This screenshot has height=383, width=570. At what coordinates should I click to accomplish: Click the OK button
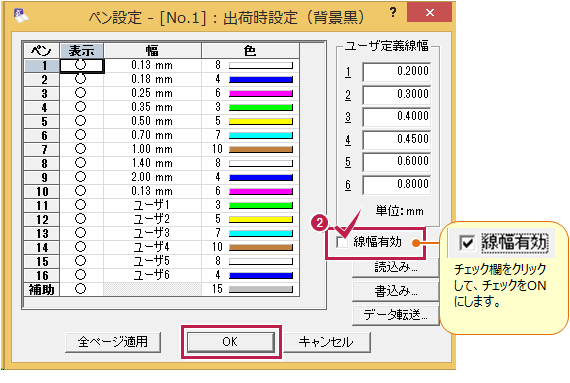[x=230, y=342]
